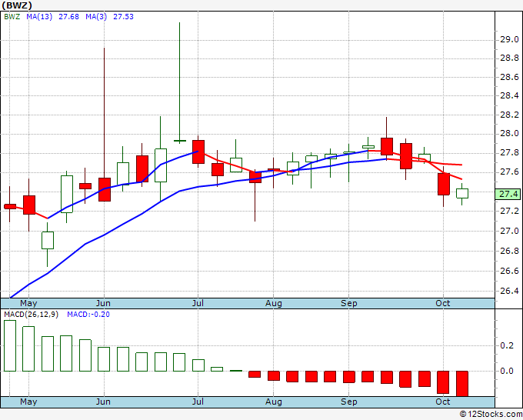
Task: Click the Sep marker on MACD timeline
Action: [349, 402]
